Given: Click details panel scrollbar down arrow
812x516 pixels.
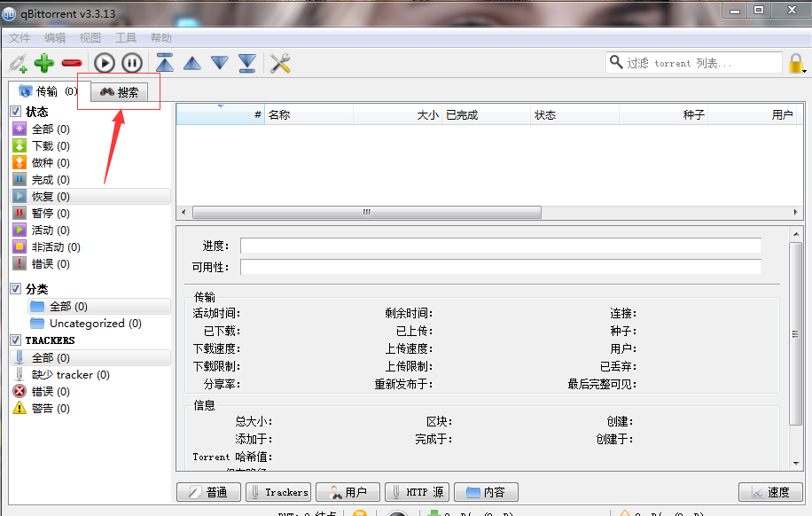Looking at the screenshot, I should point(796,463).
